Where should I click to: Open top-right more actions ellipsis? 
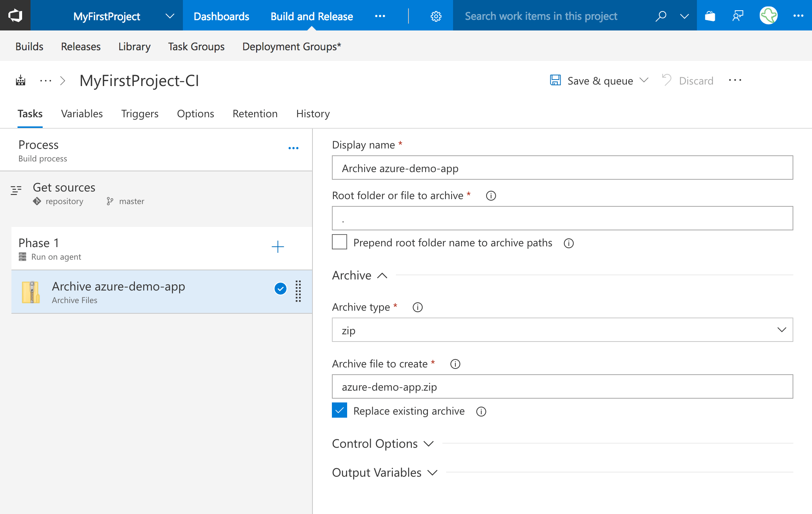coord(798,16)
